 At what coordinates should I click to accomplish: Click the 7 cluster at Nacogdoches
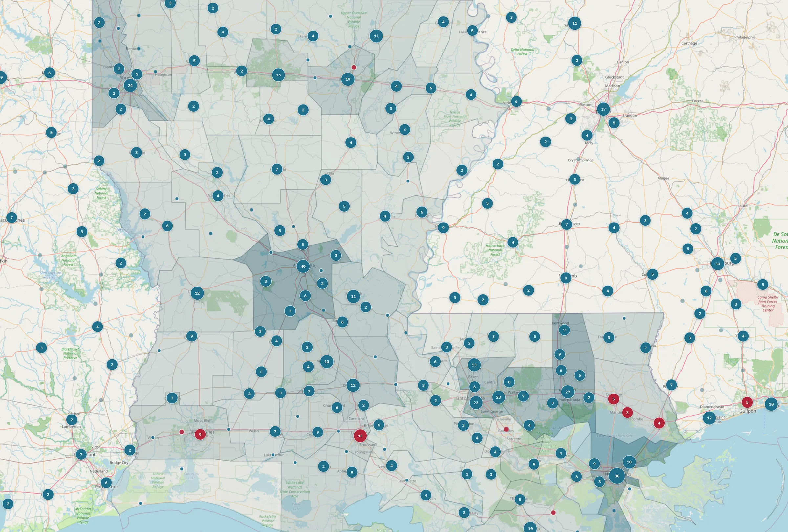pyautogui.click(x=11, y=218)
